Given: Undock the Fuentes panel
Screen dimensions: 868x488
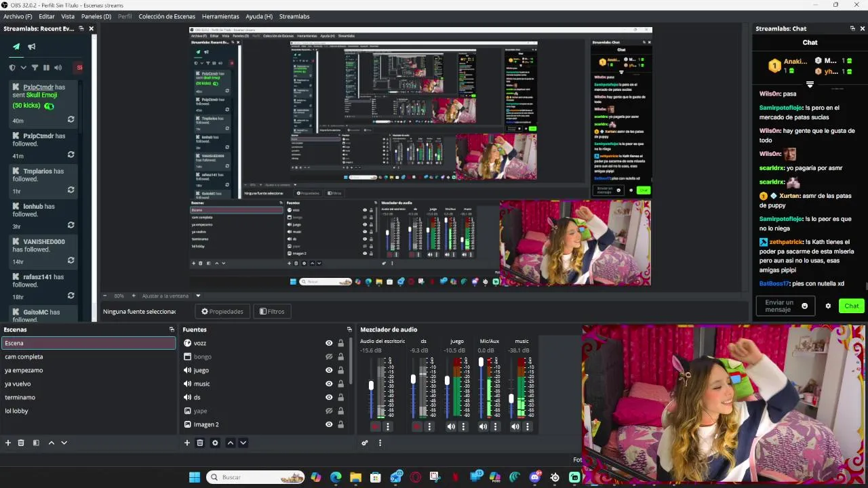Looking at the screenshot, I should click(x=349, y=329).
